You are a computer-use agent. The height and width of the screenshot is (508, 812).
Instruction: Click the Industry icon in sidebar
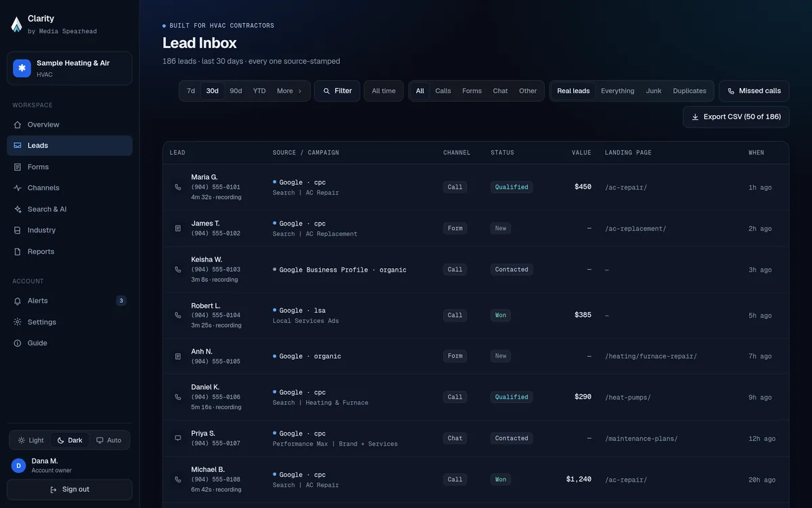18,230
